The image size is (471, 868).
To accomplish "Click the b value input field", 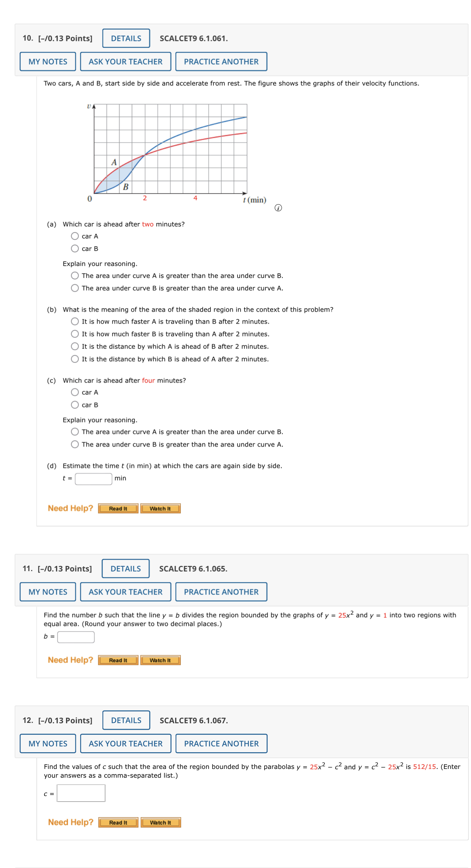I will (x=76, y=637).
